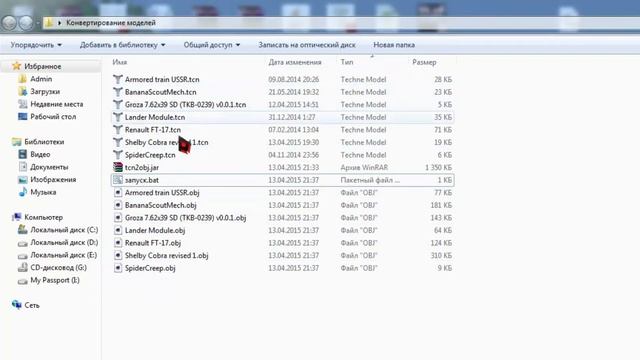
Task: Sort by the Имя column header
Action: click(120, 62)
